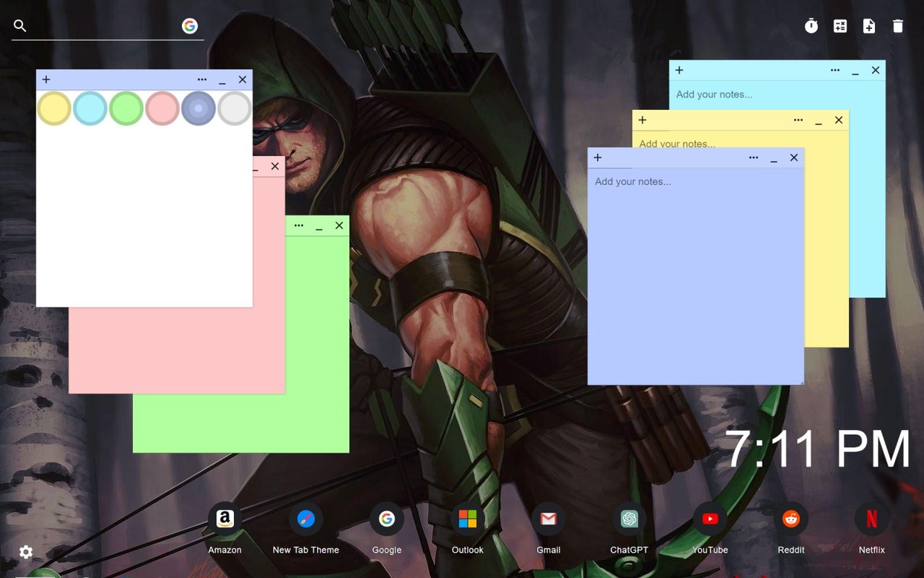924x578 pixels.
Task: Click the plus icon on the right-side periwinkle note
Action: tap(598, 158)
